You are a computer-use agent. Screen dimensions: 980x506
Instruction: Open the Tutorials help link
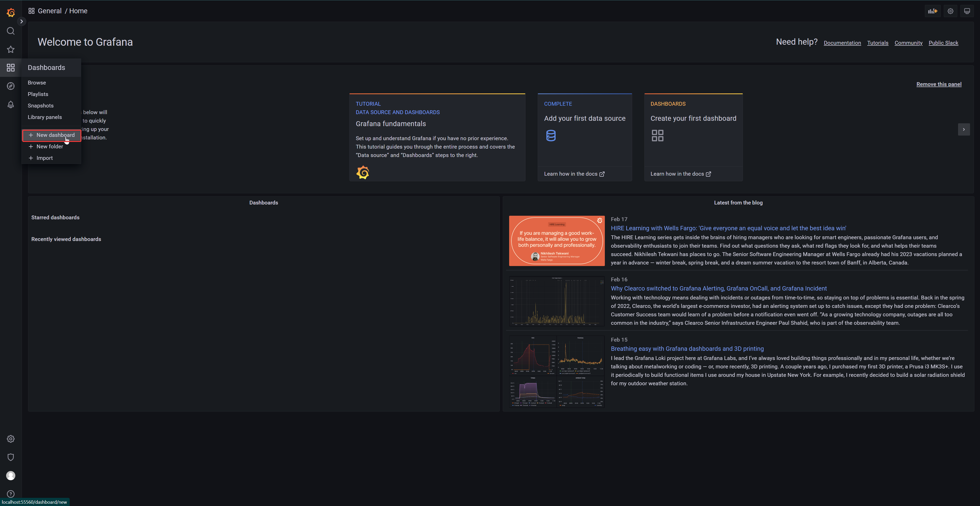click(877, 43)
